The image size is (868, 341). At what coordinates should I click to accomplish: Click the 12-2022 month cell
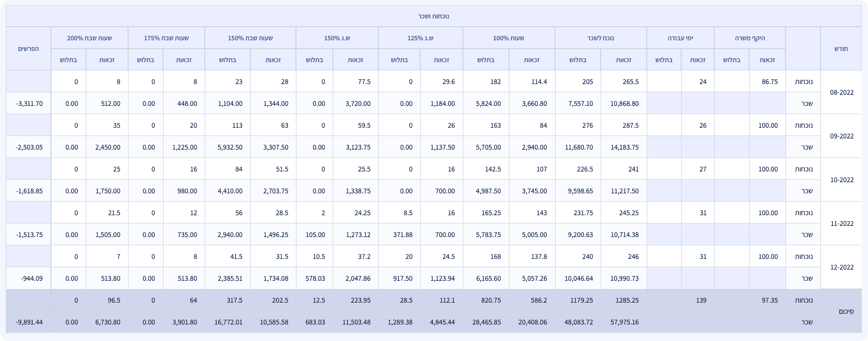(x=841, y=267)
